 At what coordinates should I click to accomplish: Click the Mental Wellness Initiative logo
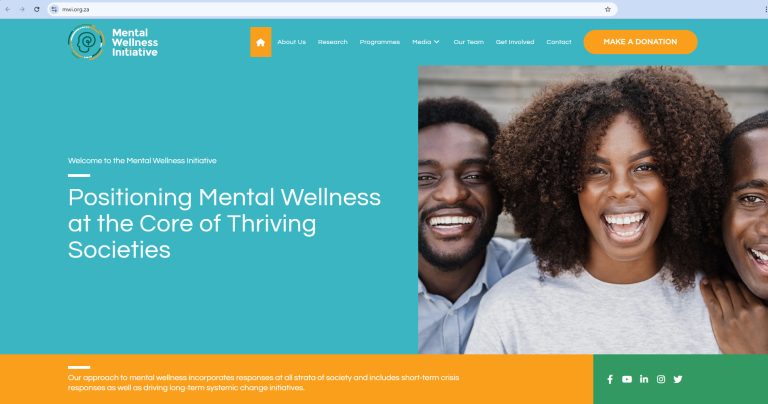tap(113, 42)
